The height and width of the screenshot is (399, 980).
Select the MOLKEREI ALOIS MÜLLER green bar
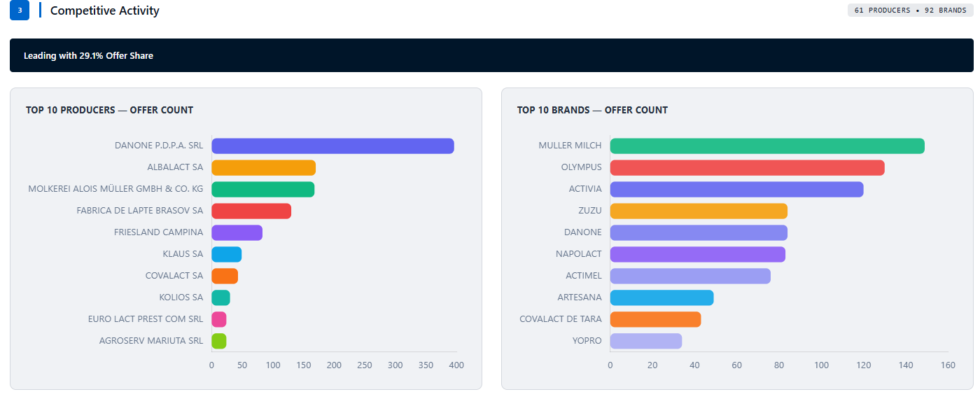pyautogui.click(x=262, y=189)
